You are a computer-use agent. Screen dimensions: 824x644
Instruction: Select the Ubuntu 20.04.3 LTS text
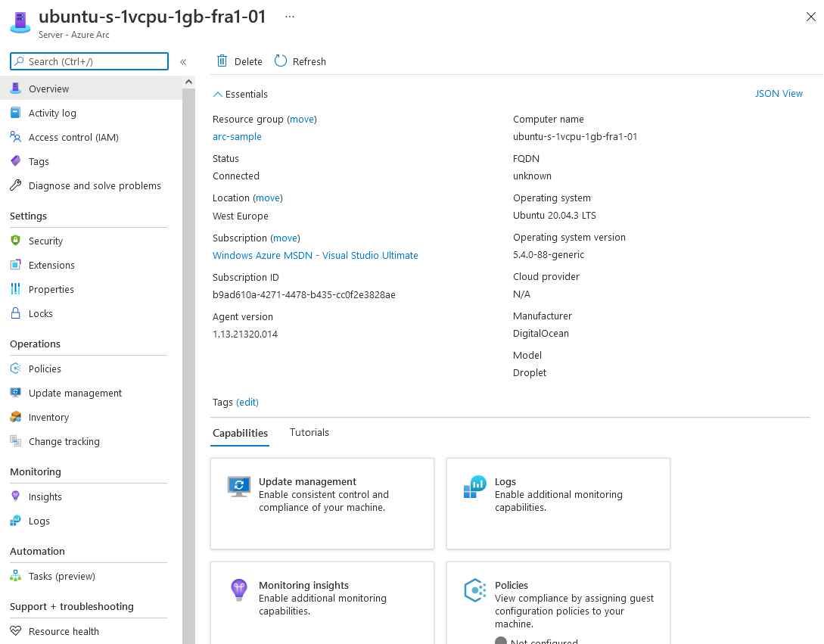pyautogui.click(x=555, y=215)
